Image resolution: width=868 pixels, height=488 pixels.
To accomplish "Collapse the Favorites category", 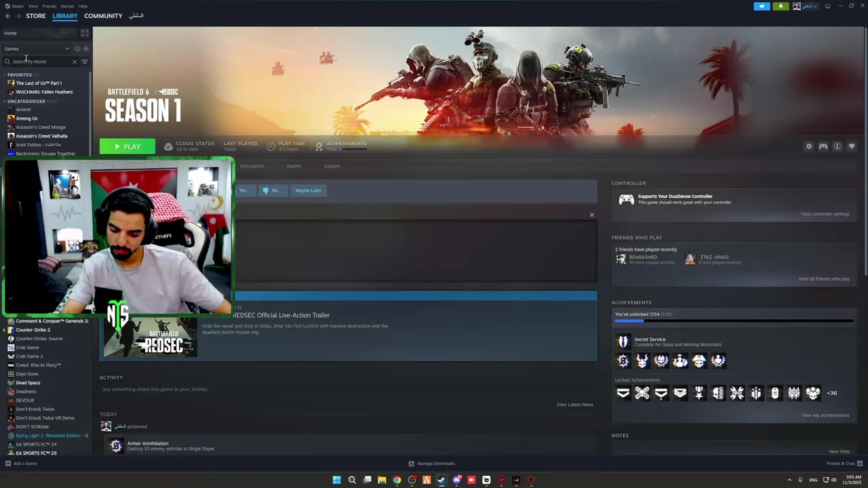I will 4,75.
